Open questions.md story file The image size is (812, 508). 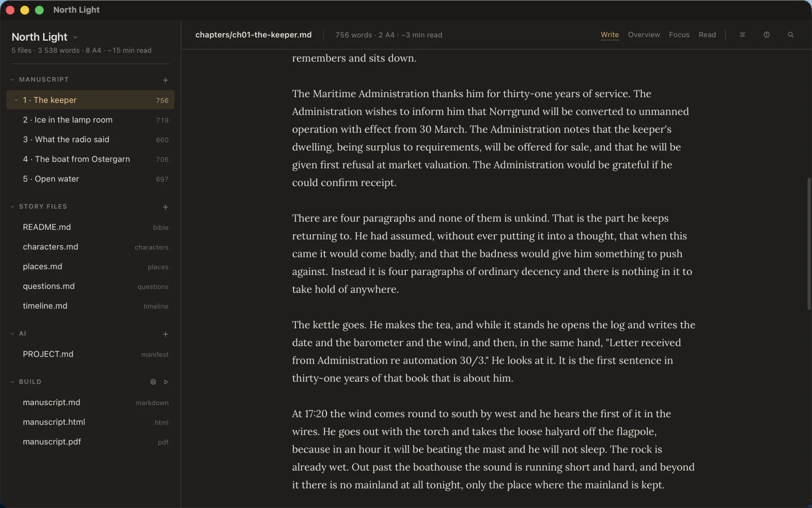click(x=90, y=286)
